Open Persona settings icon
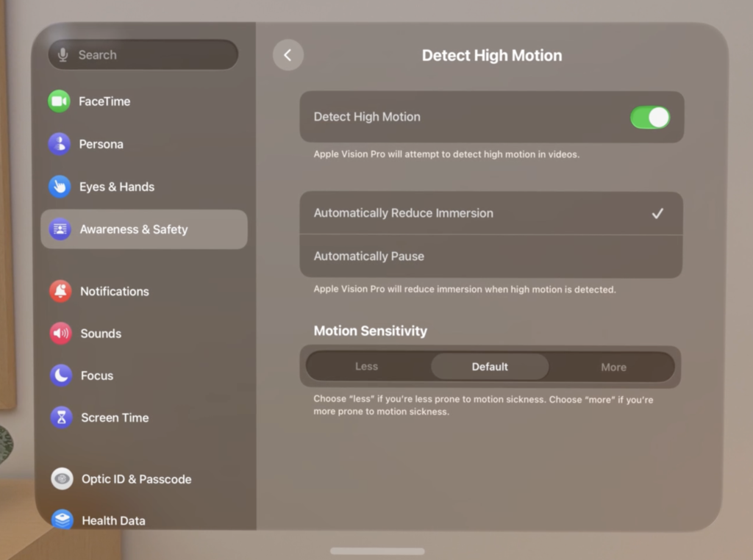Viewport: 753px width, 560px height. click(59, 144)
